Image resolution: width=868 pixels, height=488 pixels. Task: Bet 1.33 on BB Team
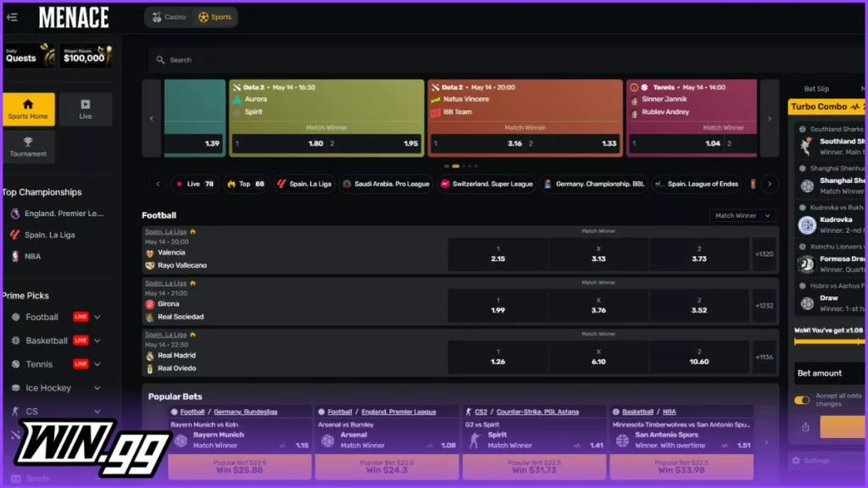573,144
